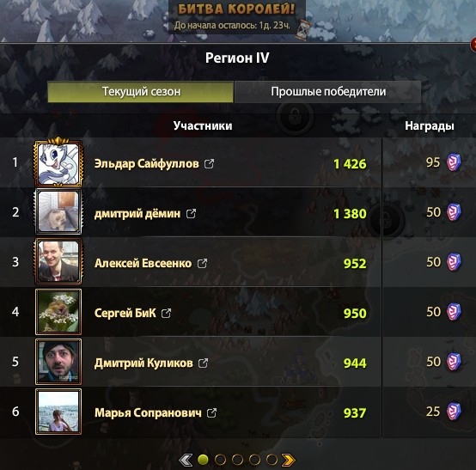476x470 pixels.
Task: Switch to Текущий сезон tab
Action: pyautogui.click(x=141, y=92)
